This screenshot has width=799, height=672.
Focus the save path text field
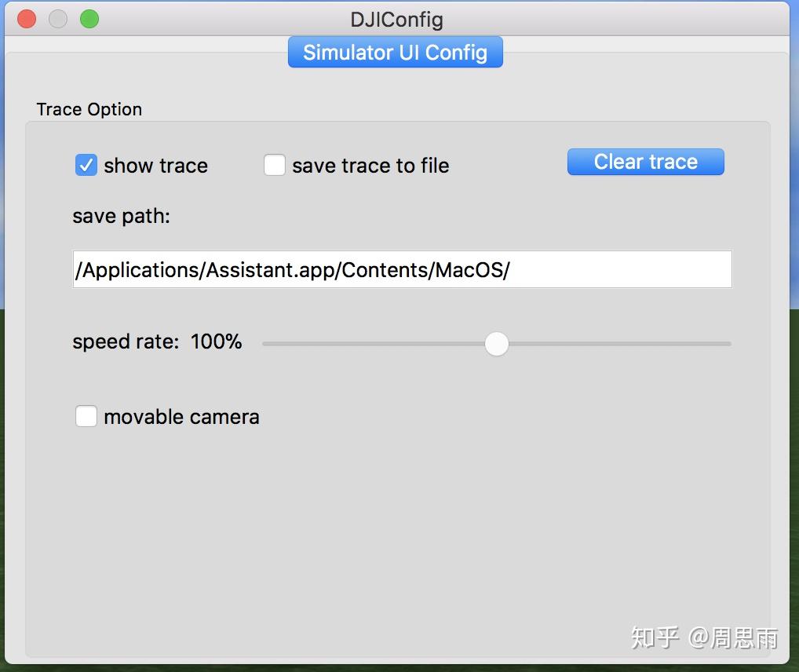[x=402, y=269]
